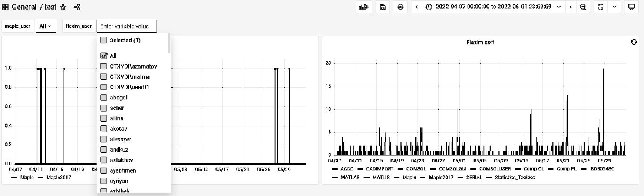
Task: Shift time range backward
Action: (x=416, y=7)
